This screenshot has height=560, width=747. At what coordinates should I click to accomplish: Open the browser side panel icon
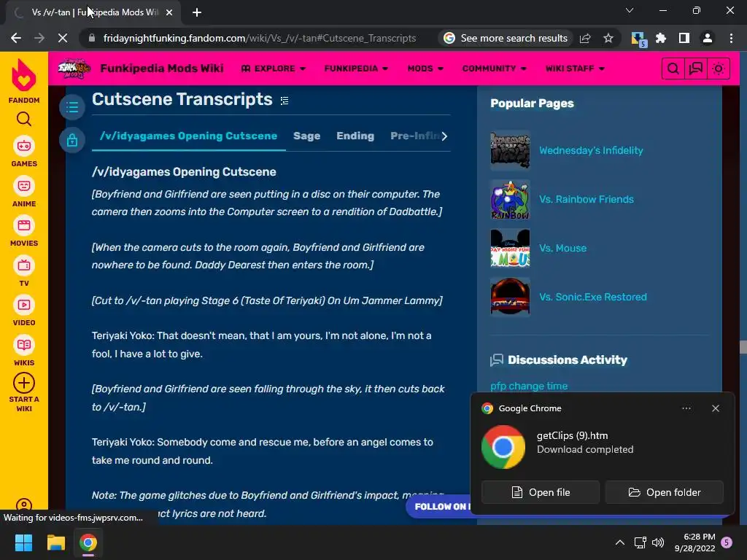(684, 38)
